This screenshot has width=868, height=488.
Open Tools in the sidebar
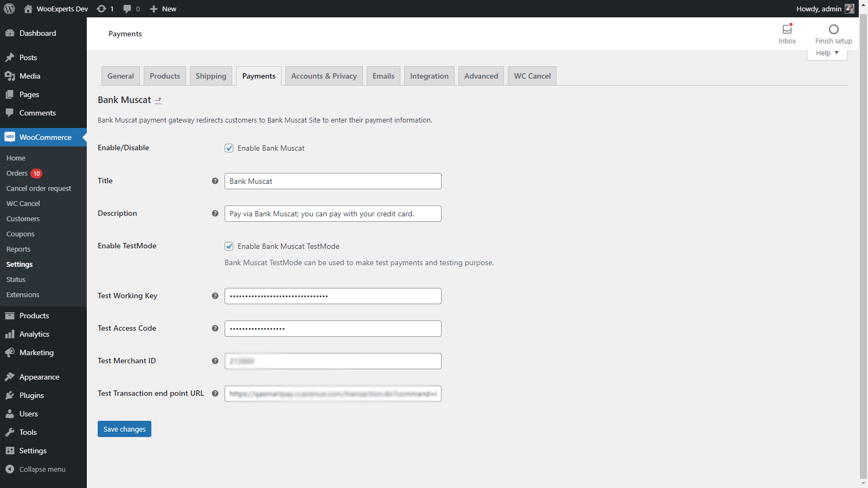pyautogui.click(x=43, y=432)
